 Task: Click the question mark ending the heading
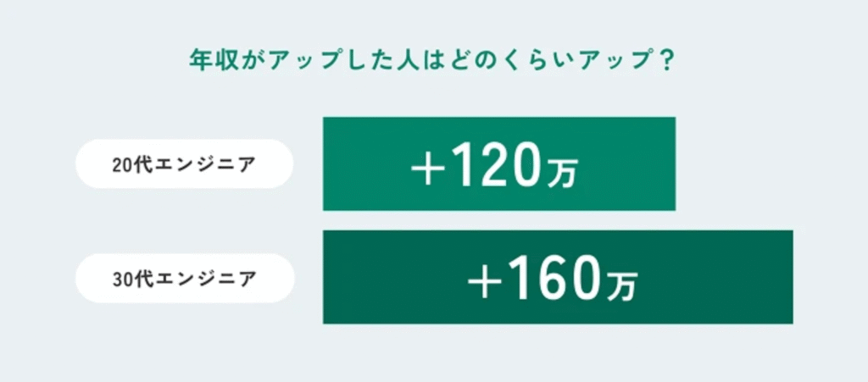(668, 64)
